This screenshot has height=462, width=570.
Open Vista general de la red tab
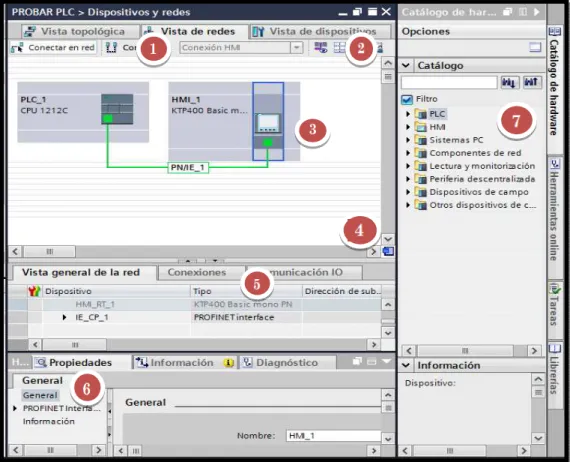[x=81, y=273]
